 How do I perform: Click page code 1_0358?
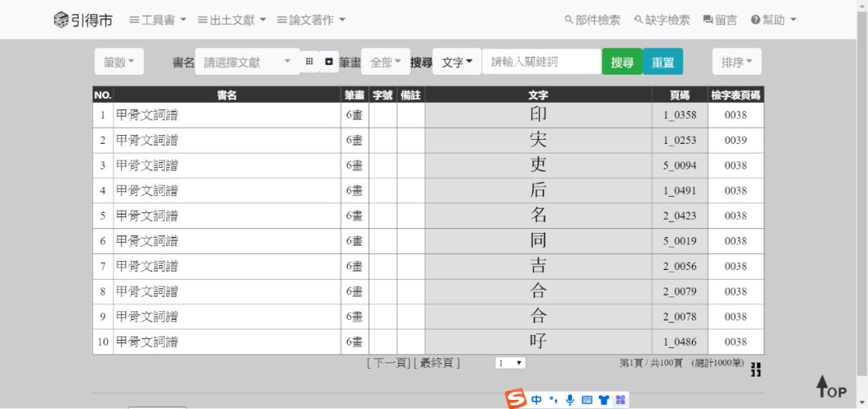click(x=680, y=115)
